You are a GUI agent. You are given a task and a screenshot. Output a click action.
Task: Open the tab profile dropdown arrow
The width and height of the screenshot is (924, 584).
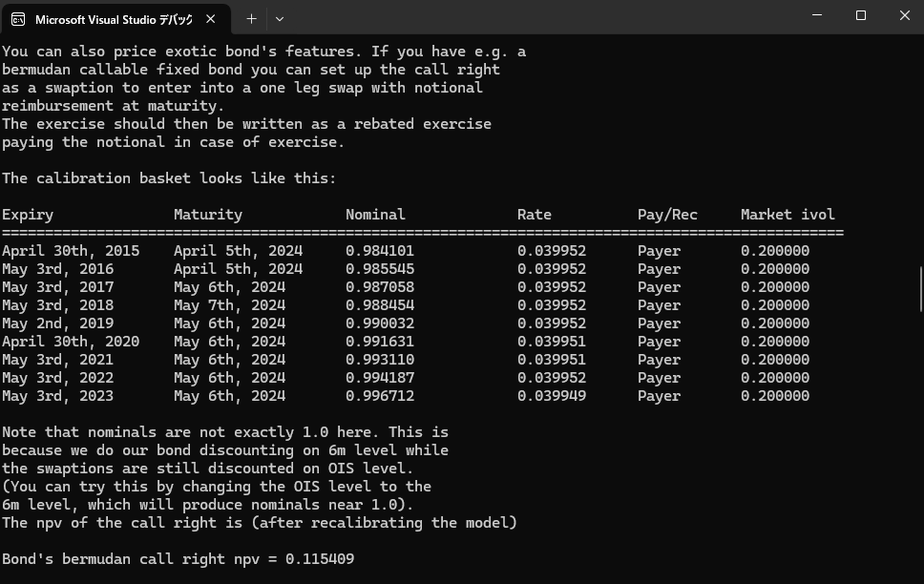click(x=280, y=19)
